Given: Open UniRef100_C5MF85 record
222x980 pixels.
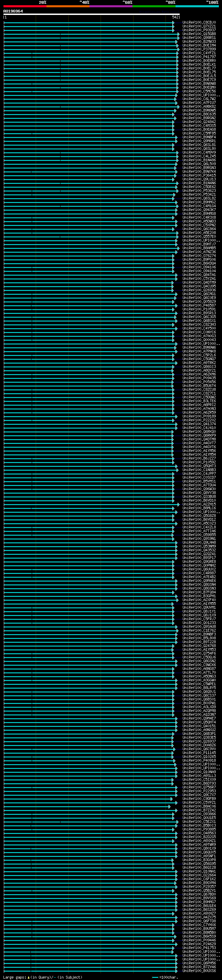Looking at the screenshot, I should point(199,133).
